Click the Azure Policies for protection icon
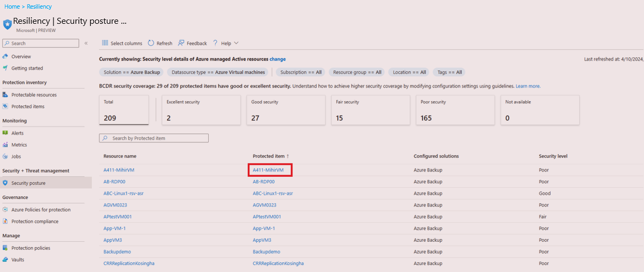This screenshot has width=644, height=272. coord(5,210)
